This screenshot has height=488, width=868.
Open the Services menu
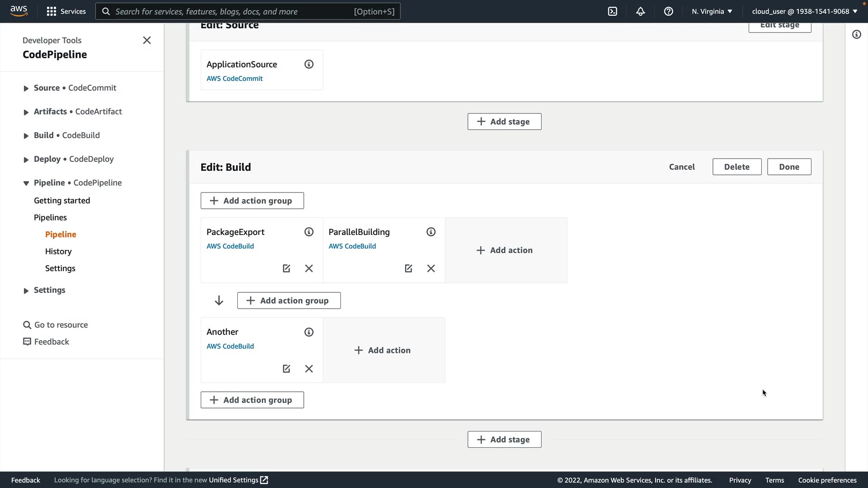tap(66, 11)
